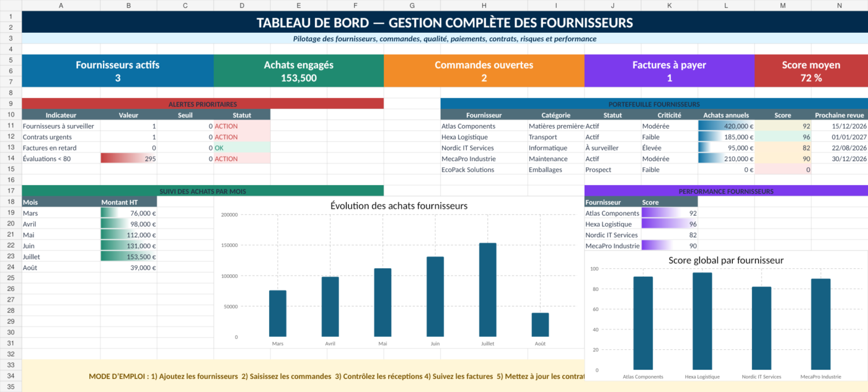Select the 'Factures à payer' KPI card
This screenshot has width=868, height=392.
[670, 71]
